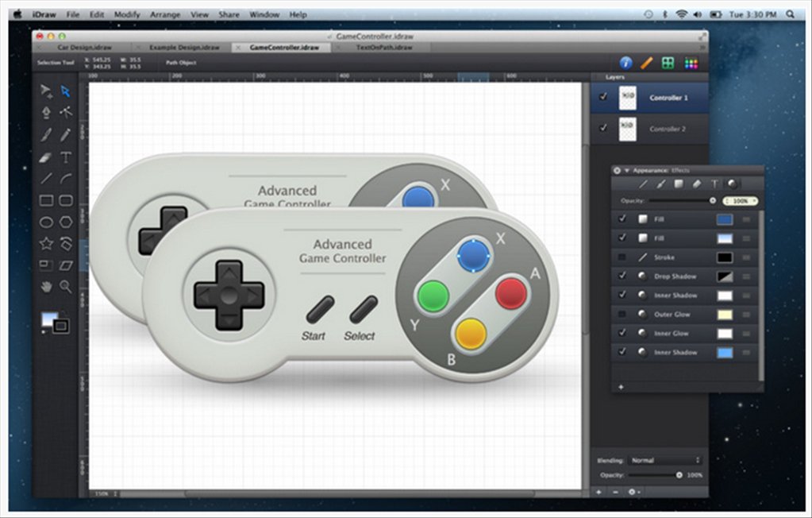The width and height of the screenshot is (812, 518).
Task: Select the Controller 2 layer thumbnail
Action: (627, 129)
